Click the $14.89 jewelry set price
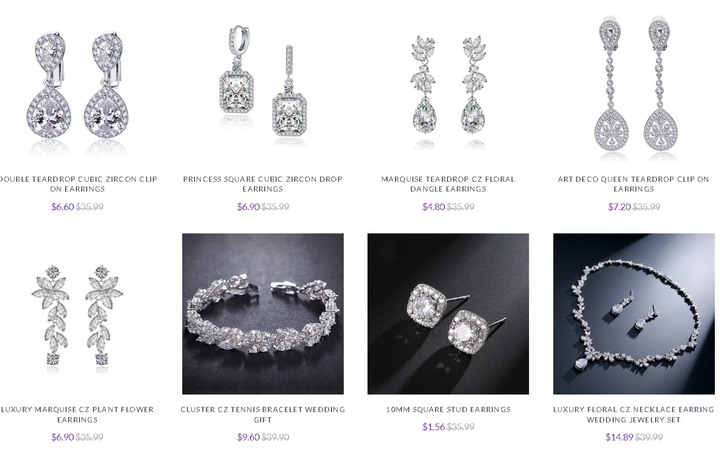Image resolution: width=720 pixels, height=457 pixels. point(619,437)
